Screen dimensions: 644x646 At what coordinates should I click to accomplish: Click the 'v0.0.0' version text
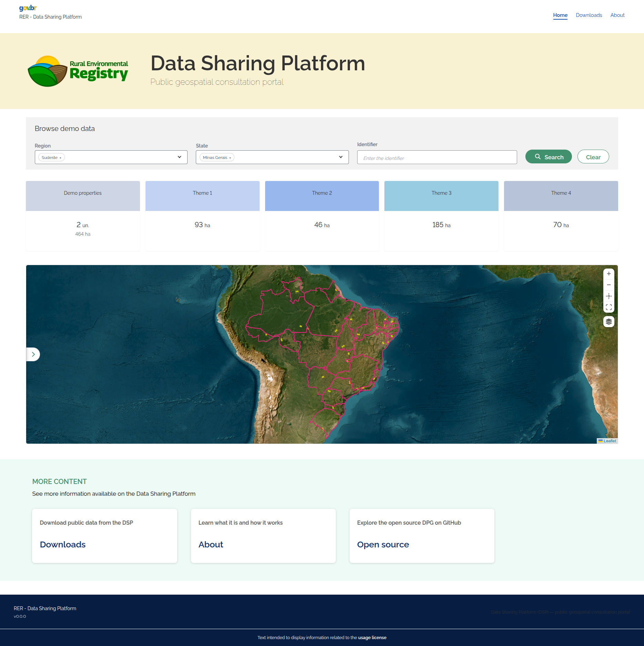click(20, 617)
